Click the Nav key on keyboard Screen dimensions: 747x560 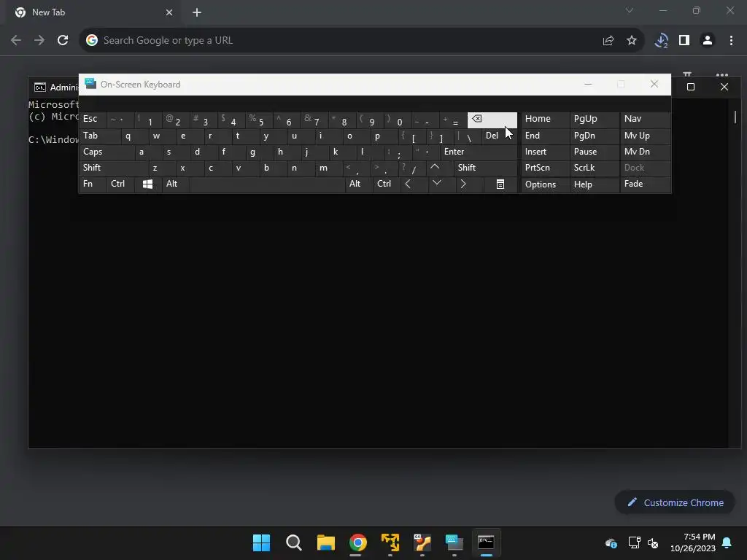pos(645,119)
